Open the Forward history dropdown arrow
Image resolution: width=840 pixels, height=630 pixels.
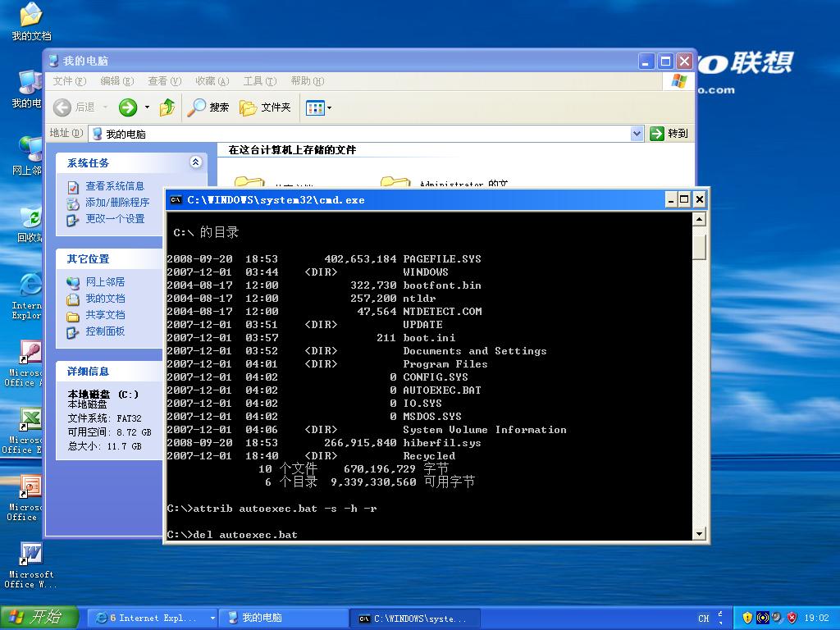(148, 107)
